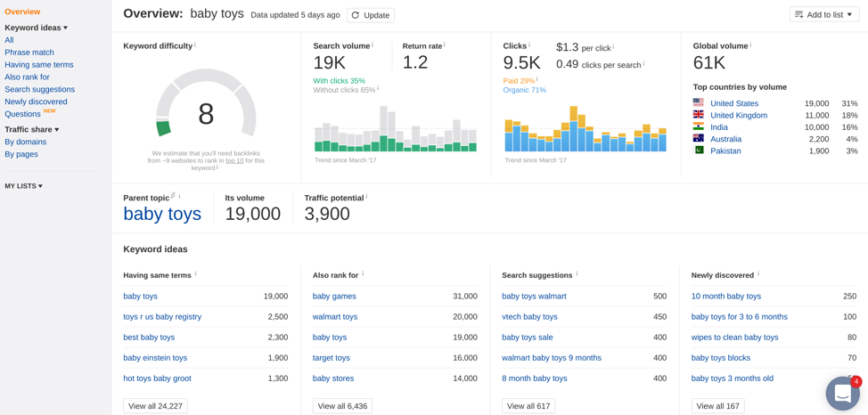Click View all 24,227 button
Screen dimensions: 868x415
[155, 406]
